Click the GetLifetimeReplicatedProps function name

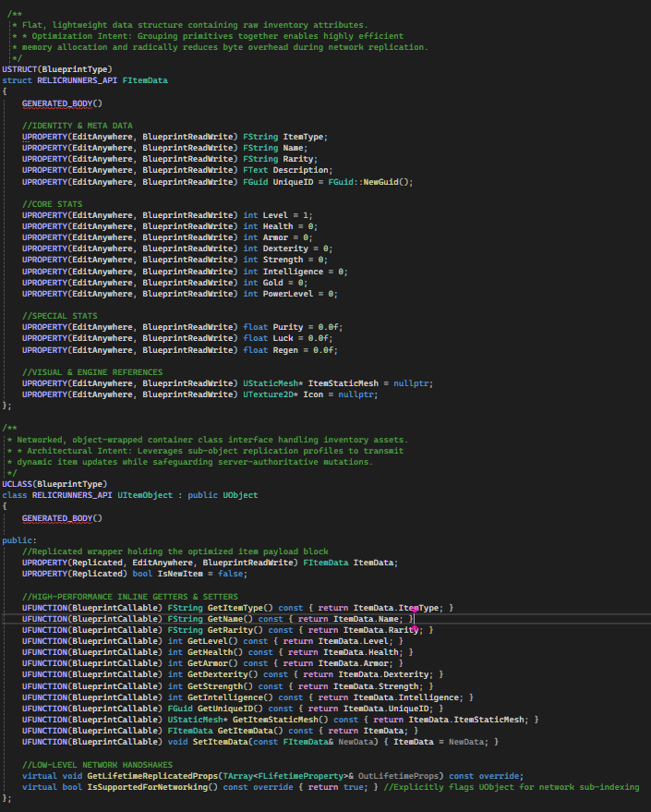[x=152, y=776]
